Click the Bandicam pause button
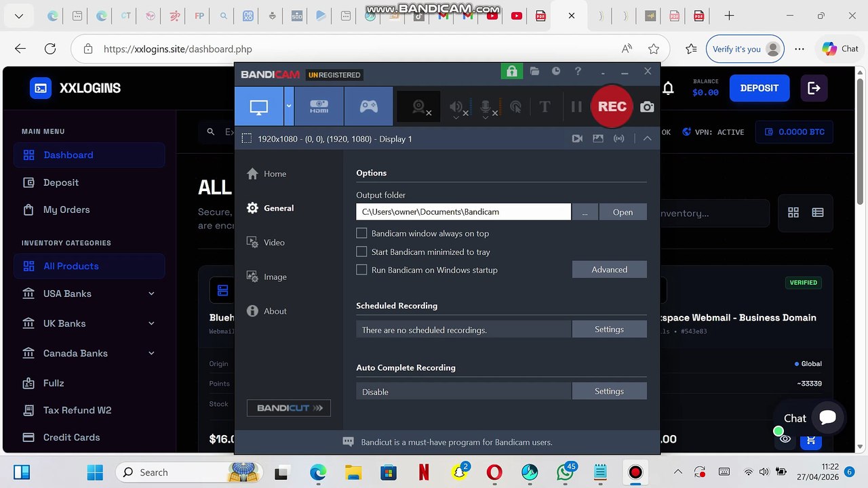868x488 pixels. tap(576, 106)
